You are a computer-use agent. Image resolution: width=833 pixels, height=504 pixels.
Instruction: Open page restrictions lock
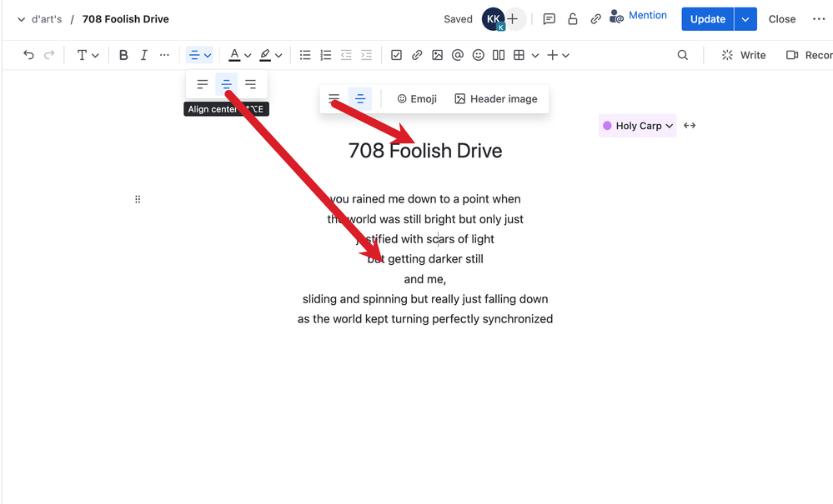572,19
